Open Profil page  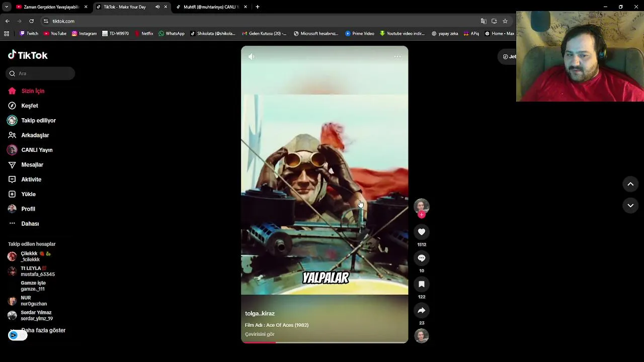(x=22, y=209)
